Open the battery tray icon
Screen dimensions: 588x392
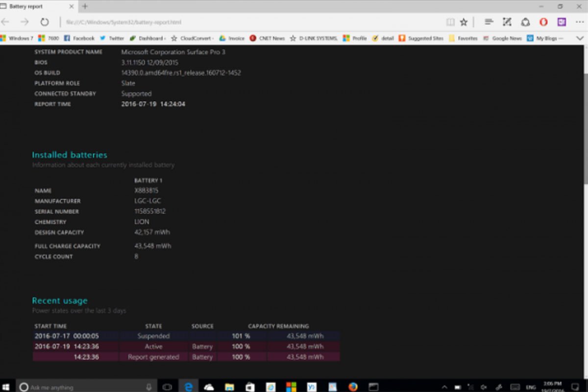coord(458,387)
